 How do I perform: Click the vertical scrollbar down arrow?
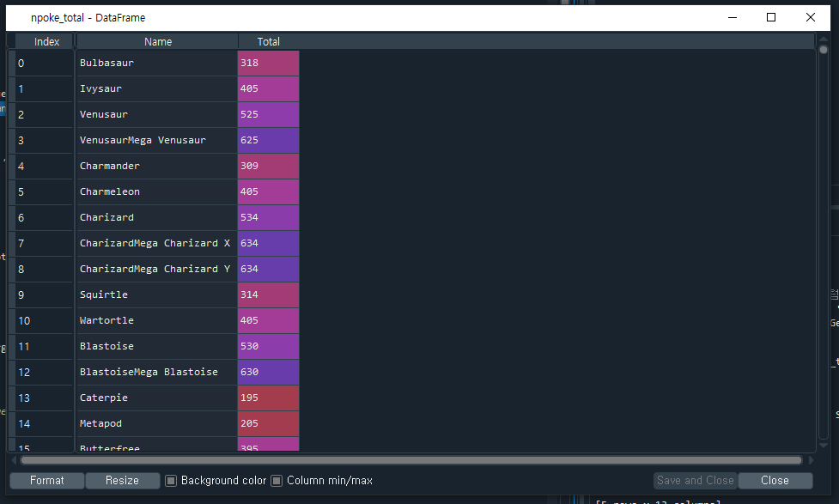(x=824, y=445)
